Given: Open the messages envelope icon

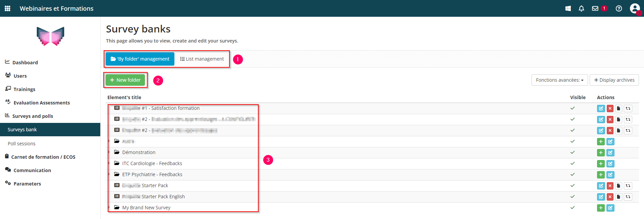Looking at the screenshot, I should pyautogui.click(x=595, y=8).
